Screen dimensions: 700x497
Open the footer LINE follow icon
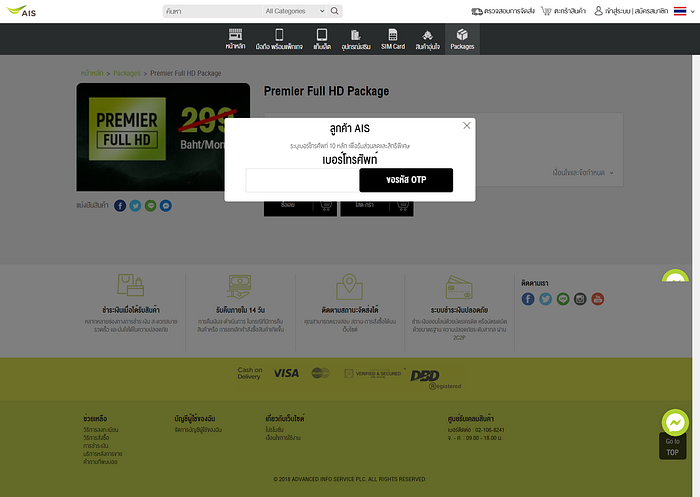pos(562,299)
